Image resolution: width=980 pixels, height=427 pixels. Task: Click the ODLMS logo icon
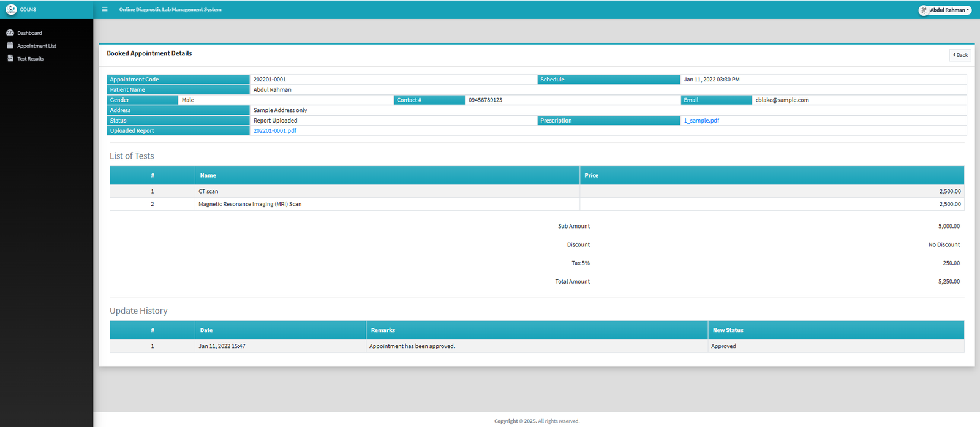tap(11, 10)
